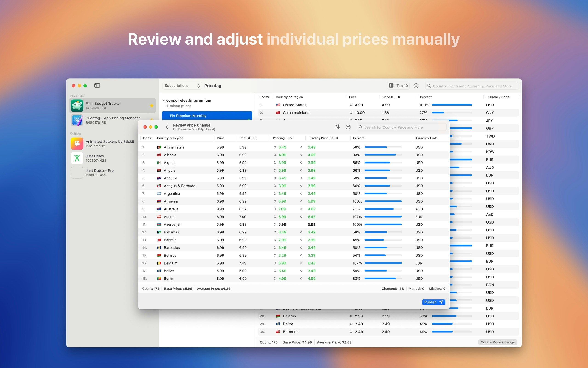
Task: Remove pending price for Albania with X
Action: click(301, 155)
